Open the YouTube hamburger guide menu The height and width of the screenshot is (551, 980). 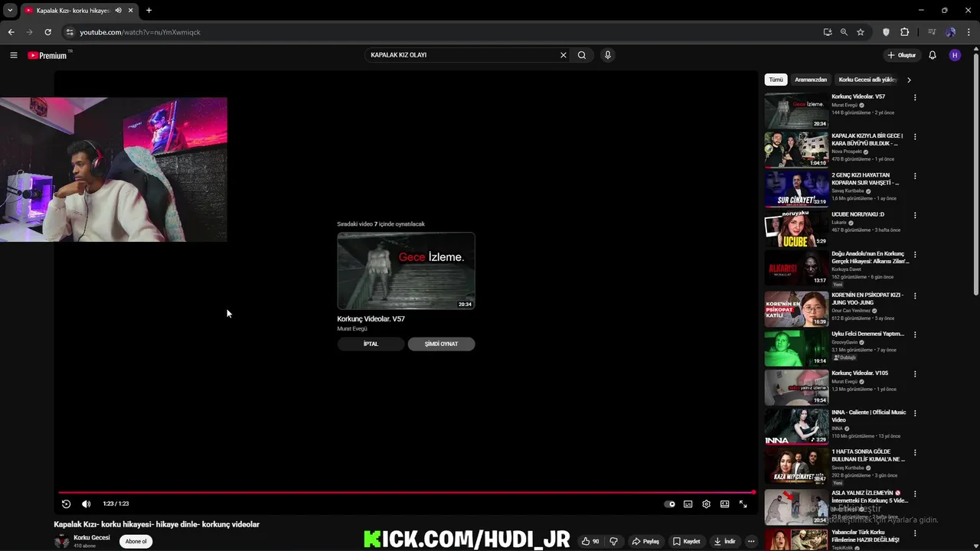13,55
